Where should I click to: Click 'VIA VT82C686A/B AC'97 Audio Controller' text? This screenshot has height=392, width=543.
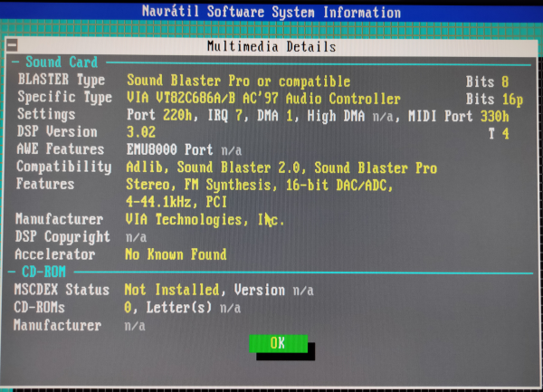263,99
